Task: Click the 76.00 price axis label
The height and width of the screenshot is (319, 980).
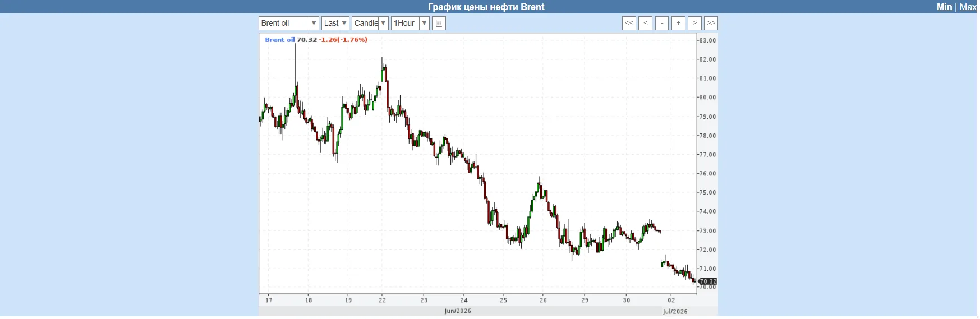Action: pyautogui.click(x=707, y=174)
